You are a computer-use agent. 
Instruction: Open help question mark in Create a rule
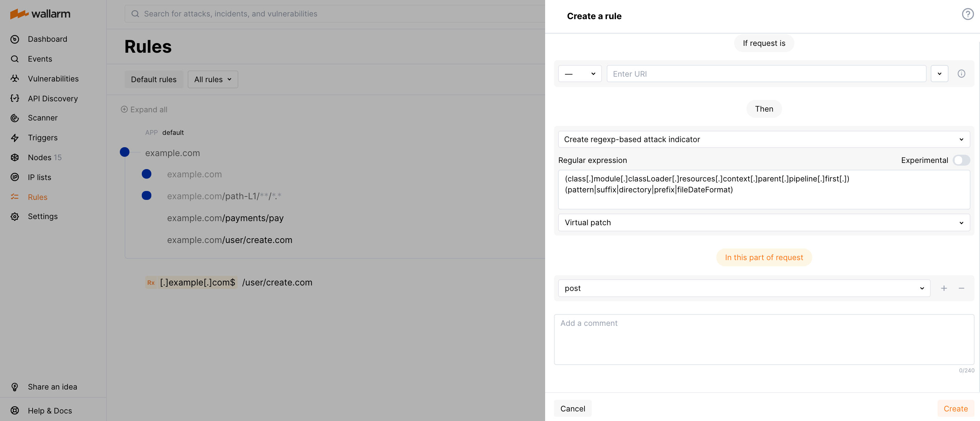967,14
